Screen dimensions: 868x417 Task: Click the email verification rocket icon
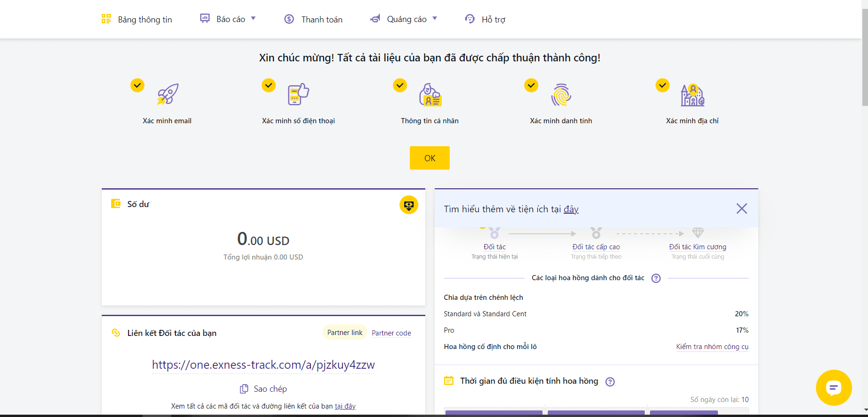167,94
